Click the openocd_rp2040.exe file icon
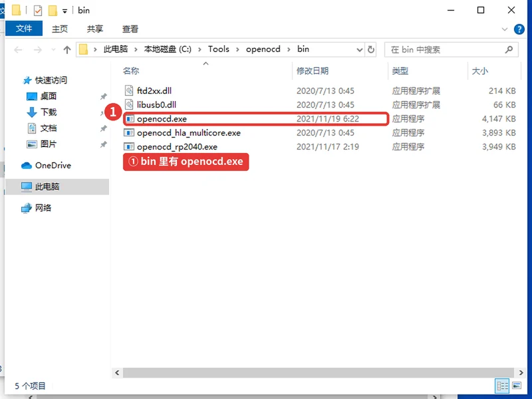532x399 pixels. click(x=129, y=146)
